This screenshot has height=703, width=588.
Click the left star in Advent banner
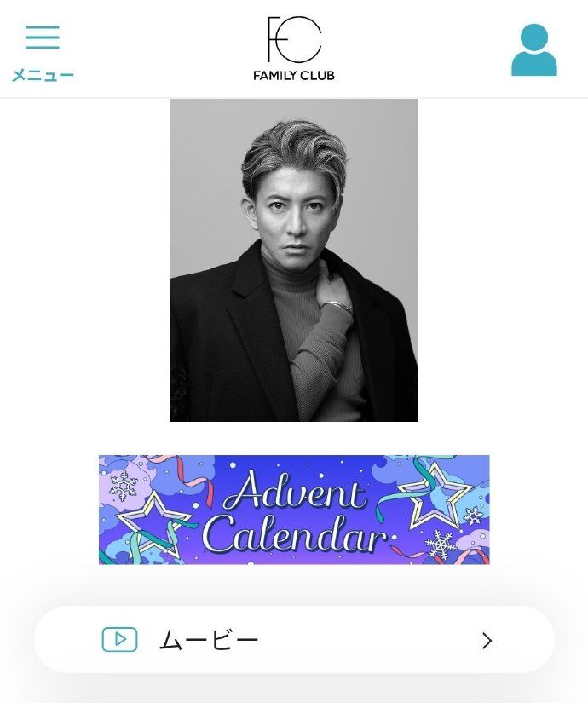coord(155,523)
